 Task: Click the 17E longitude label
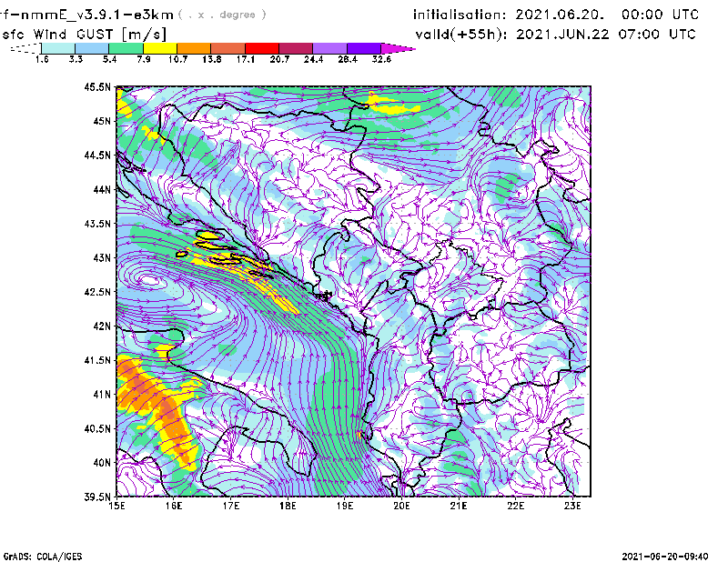coord(231,506)
